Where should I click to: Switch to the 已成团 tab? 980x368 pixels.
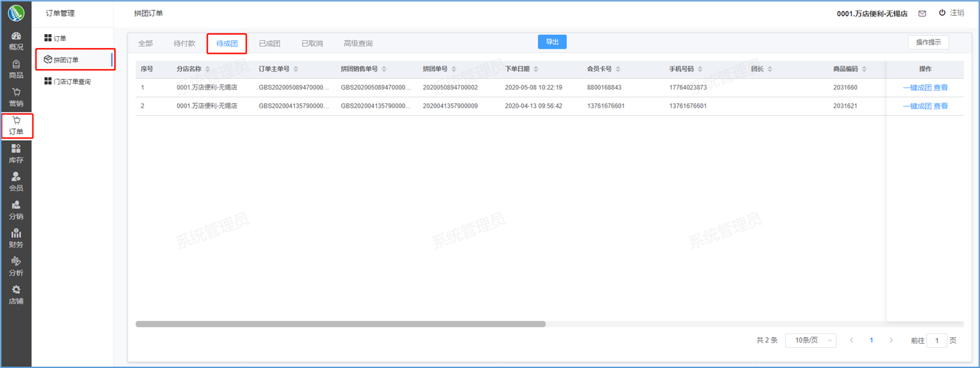[269, 43]
